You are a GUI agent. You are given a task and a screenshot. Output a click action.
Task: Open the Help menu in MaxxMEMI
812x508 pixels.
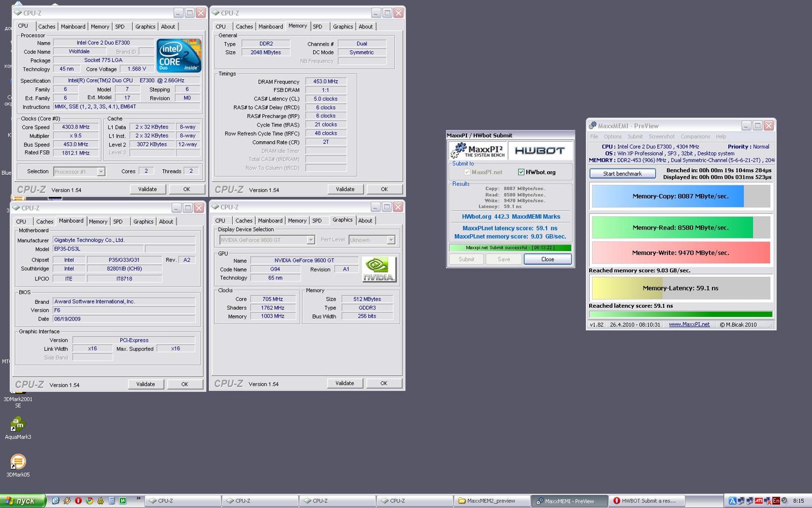coord(721,137)
